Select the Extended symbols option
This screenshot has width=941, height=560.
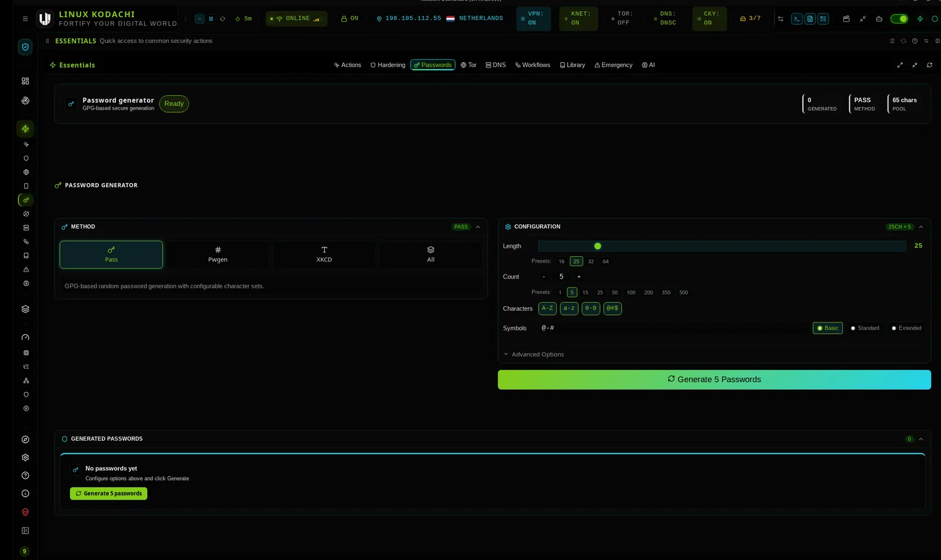pyautogui.click(x=906, y=328)
